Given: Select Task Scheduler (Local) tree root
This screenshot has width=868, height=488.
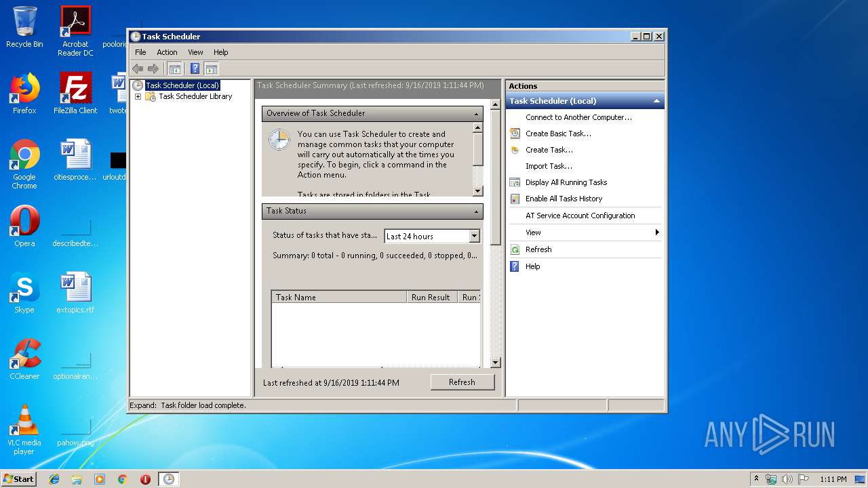Looking at the screenshot, I should (x=182, y=85).
